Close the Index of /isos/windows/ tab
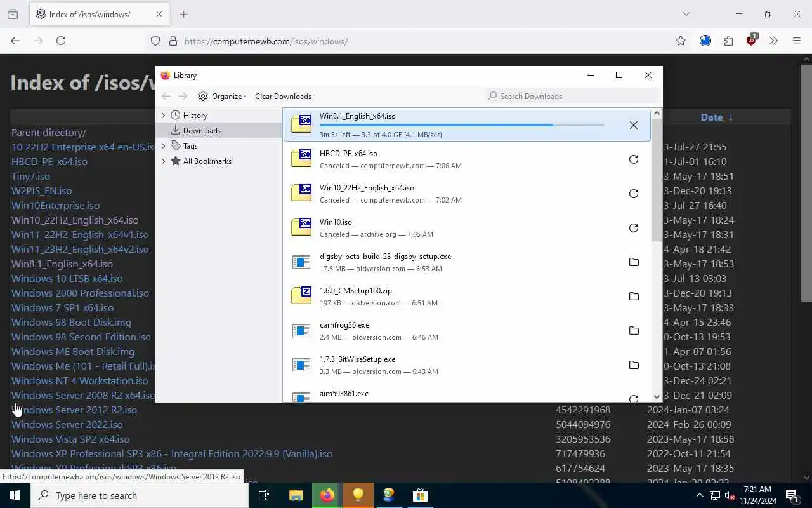The width and height of the screenshot is (812, 508). point(159,14)
